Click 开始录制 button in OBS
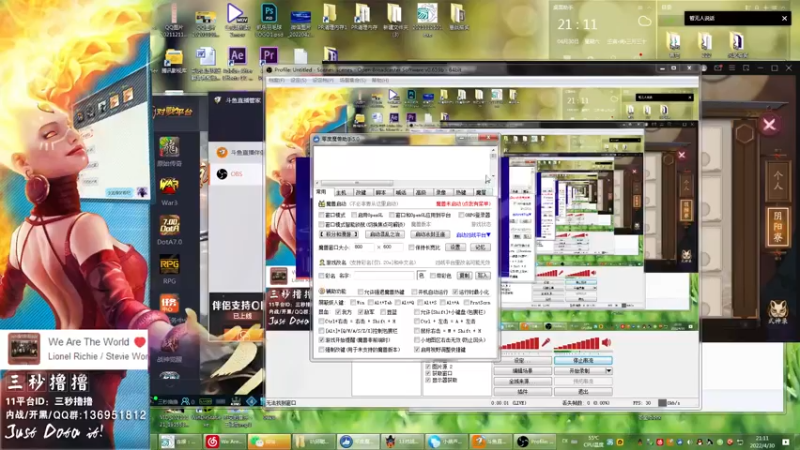 point(580,371)
